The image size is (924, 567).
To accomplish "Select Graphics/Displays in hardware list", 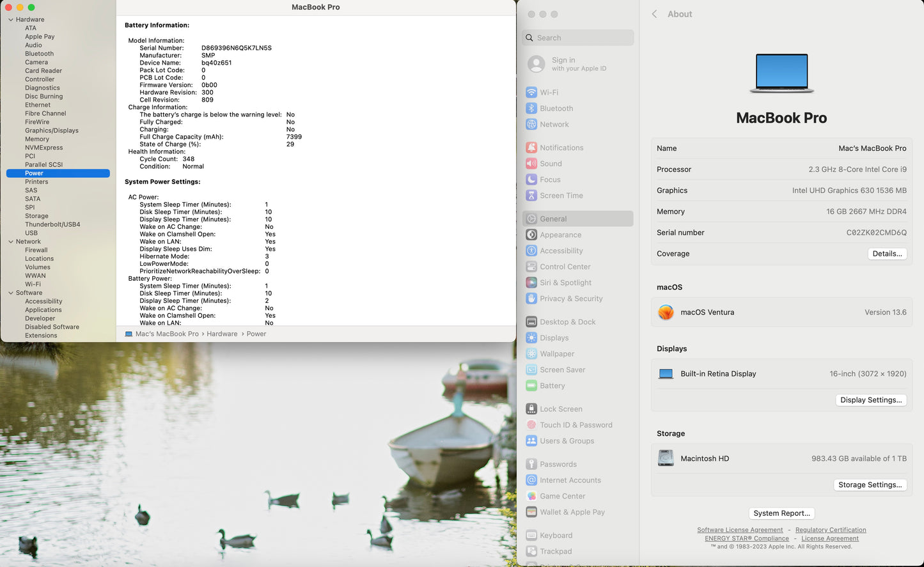I will point(52,130).
